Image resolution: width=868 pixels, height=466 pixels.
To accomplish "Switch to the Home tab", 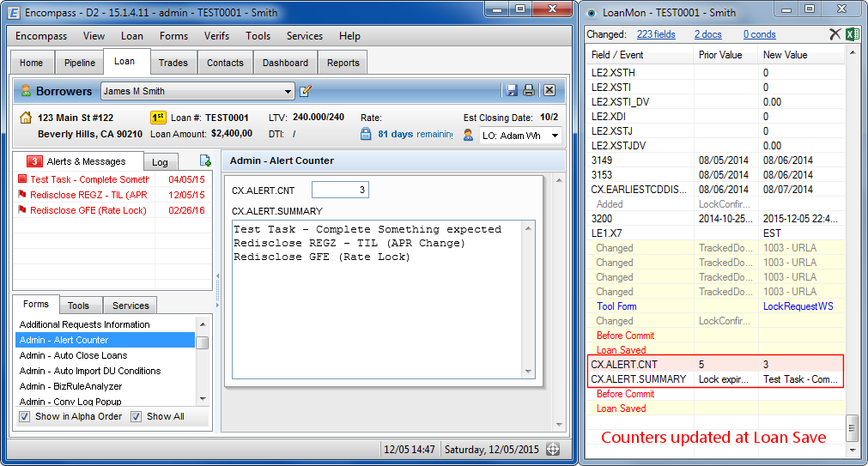I will [31, 63].
